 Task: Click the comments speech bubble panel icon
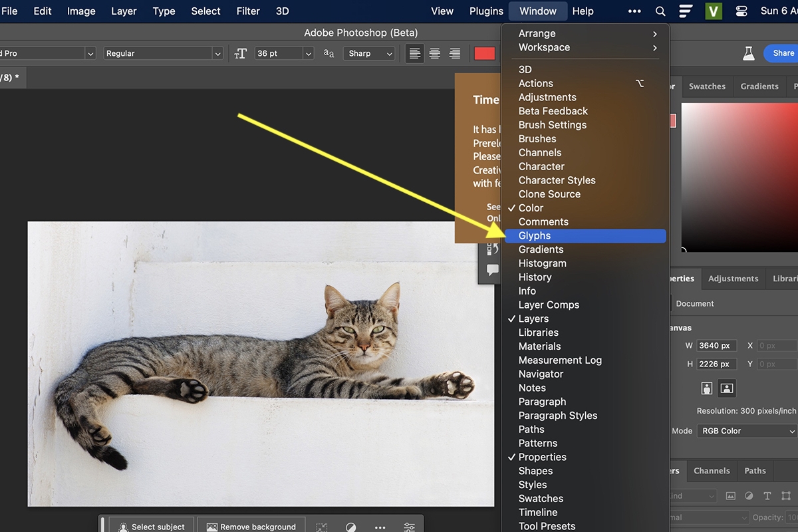click(x=493, y=270)
